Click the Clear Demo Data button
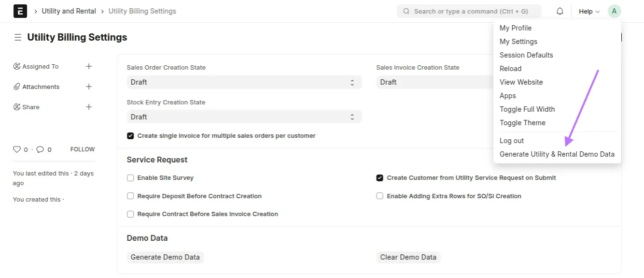The width and height of the screenshot is (644, 278). click(408, 257)
